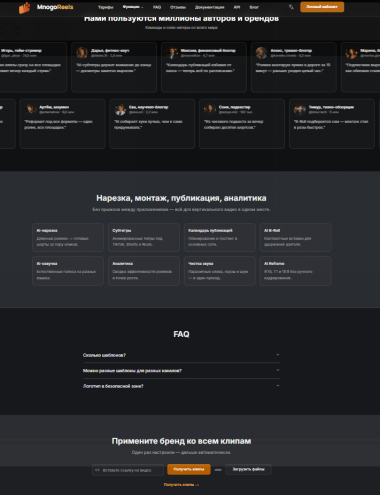Expand the Сколько шаблонов? question

click(x=181, y=355)
